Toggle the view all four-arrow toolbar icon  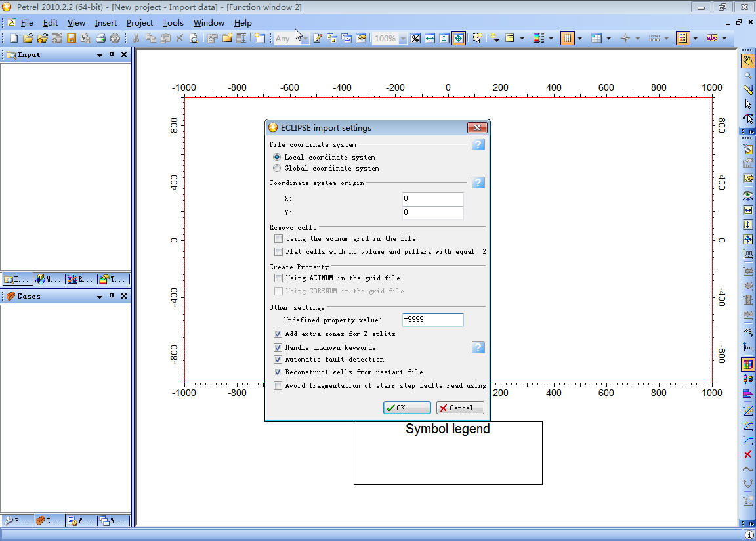click(459, 39)
